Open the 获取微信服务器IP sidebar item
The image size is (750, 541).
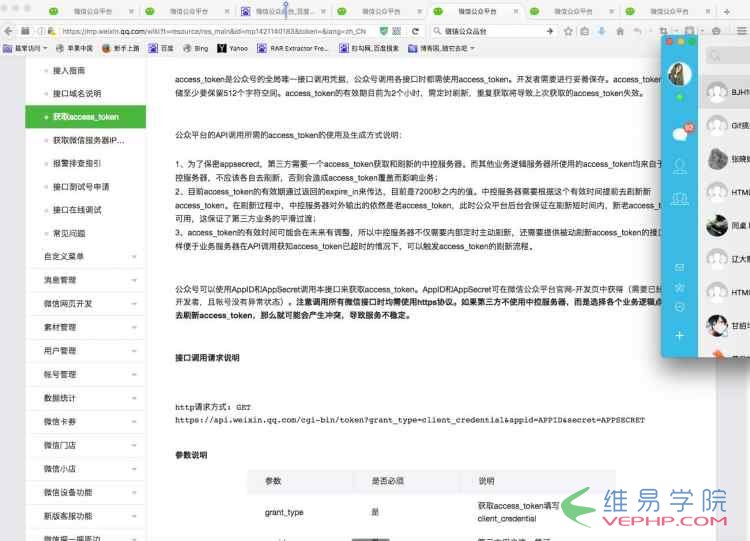pyautogui.click(x=88, y=140)
